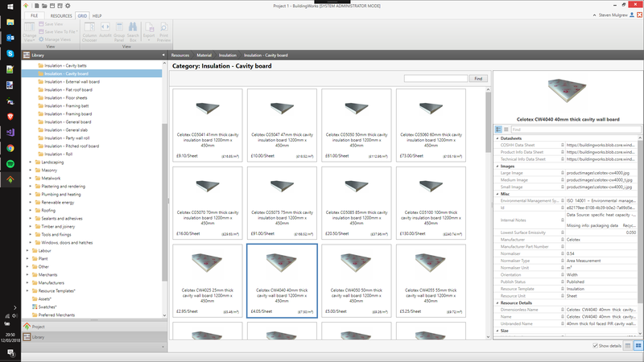Image resolution: width=644 pixels, height=362 pixels.
Task: Collapse the Resource Details property group
Action: (x=497, y=303)
